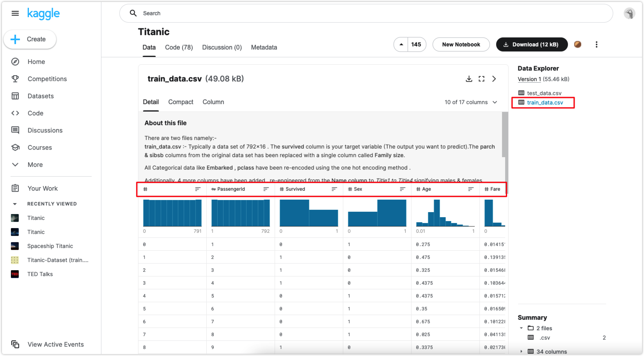Screen dimensions: 644x356
Task: Expand the 34 columns summary item
Action: [521, 351]
